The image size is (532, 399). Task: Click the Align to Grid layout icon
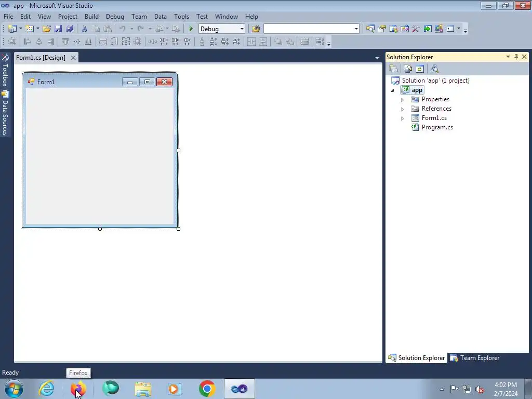click(12, 42)
